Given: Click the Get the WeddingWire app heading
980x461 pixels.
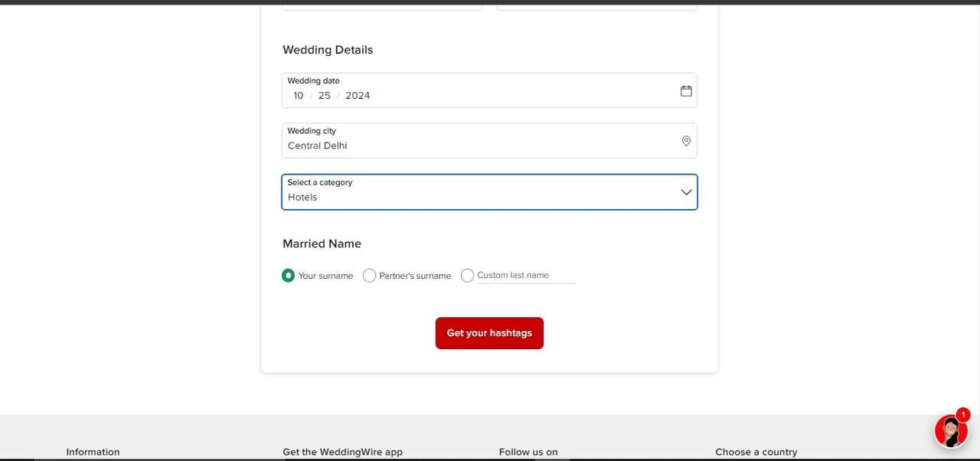Looking at the screenshot, I should 342,452.
